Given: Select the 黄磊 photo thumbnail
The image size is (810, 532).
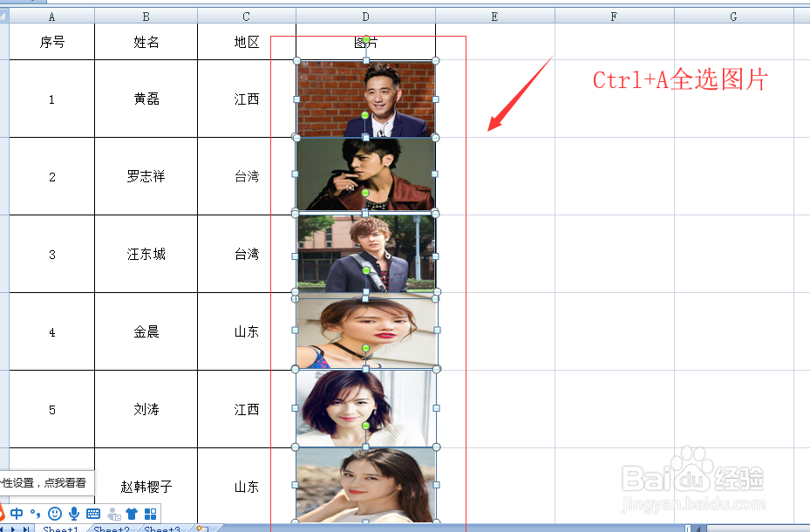Looking at the screenshot, I should coord(366,98).
